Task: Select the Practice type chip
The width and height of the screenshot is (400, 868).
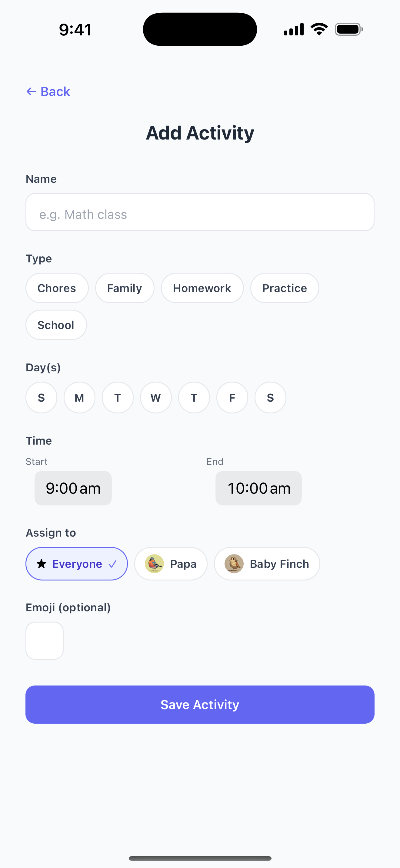Action: tap(284, 288)
